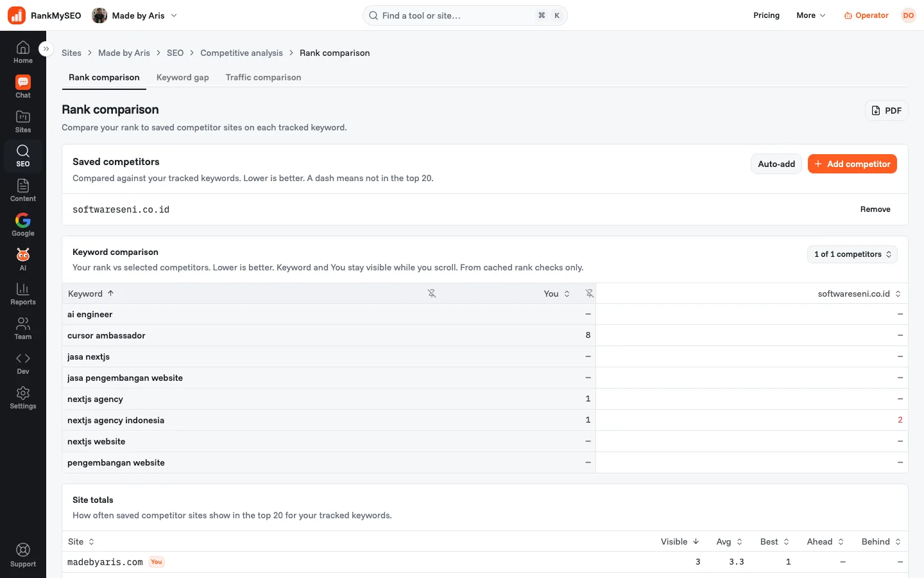Sort by softwareseni.co.id column header

point(859,293)
